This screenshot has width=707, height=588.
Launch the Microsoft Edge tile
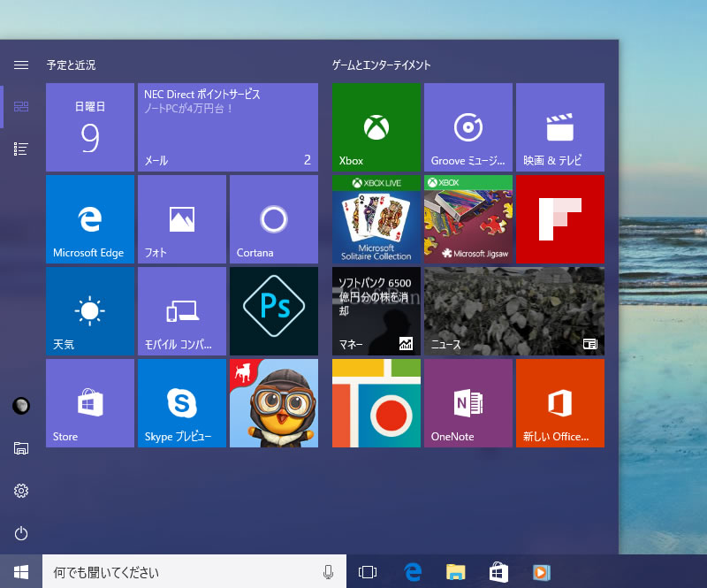pyautogui.click(x=90, y=219)
